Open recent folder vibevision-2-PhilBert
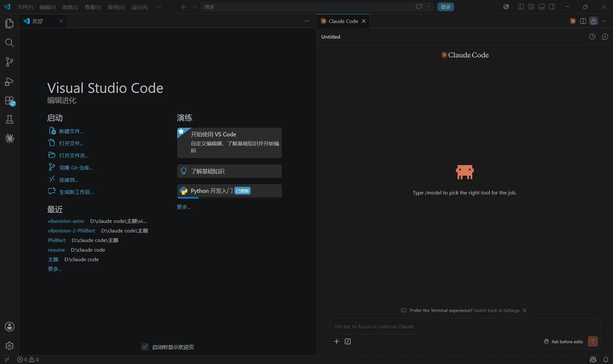This screenshot has width=613, height=364. (72, 231)
